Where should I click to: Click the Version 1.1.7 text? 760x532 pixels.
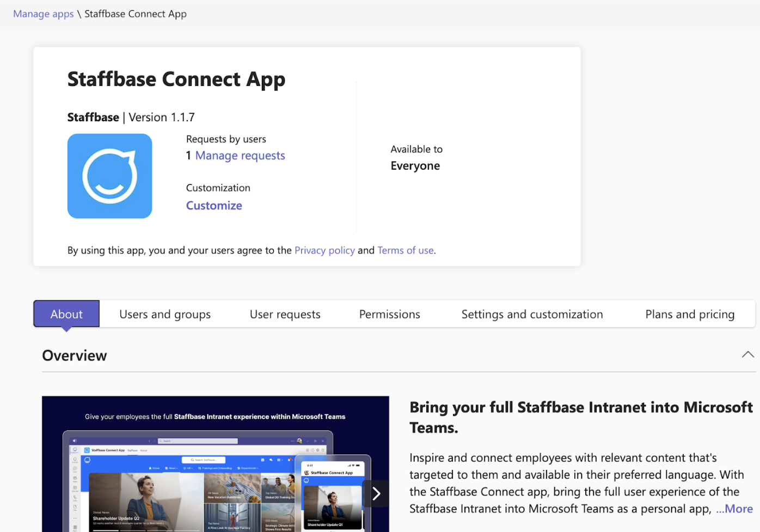coord(162,117)
